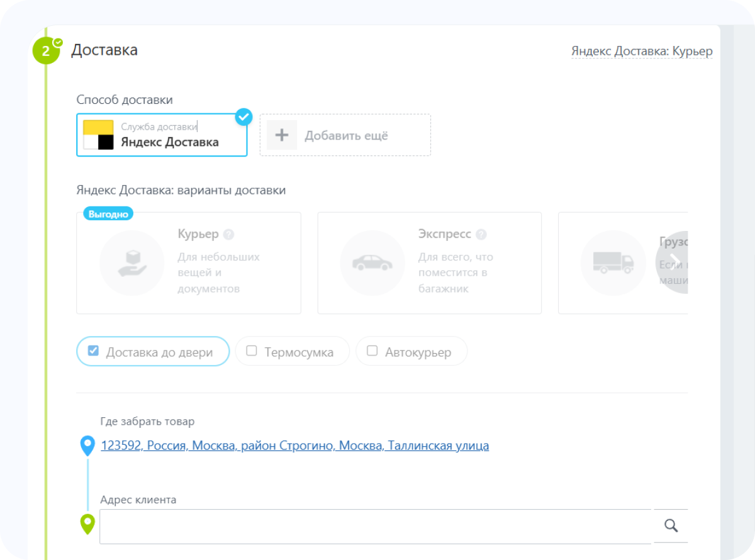The image size is (755, 560).
Task: Click the blue pickup location pin
Action: pyautogui.click(x=87, y=445)
